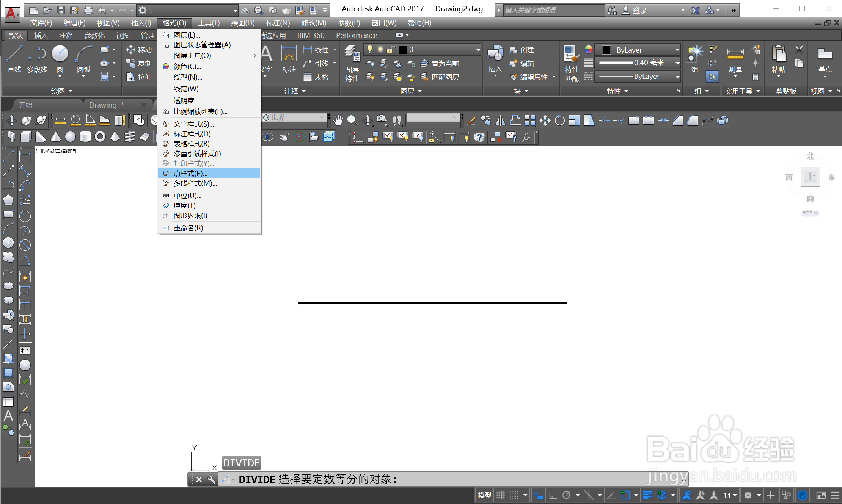The height and width of the screenshot is (504, 842).
Task: Click the 插入 block insert icon
Action: coord(495,59)
